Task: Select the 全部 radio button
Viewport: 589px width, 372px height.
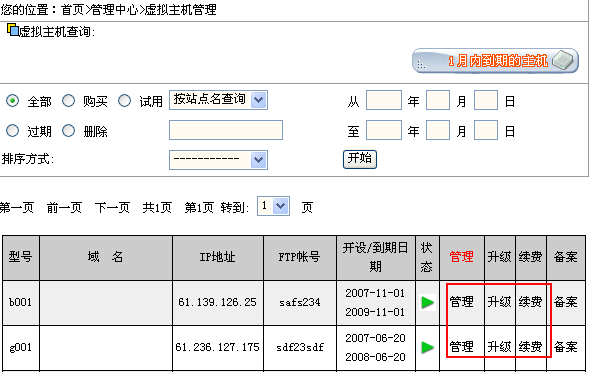Action: point(12,101)
